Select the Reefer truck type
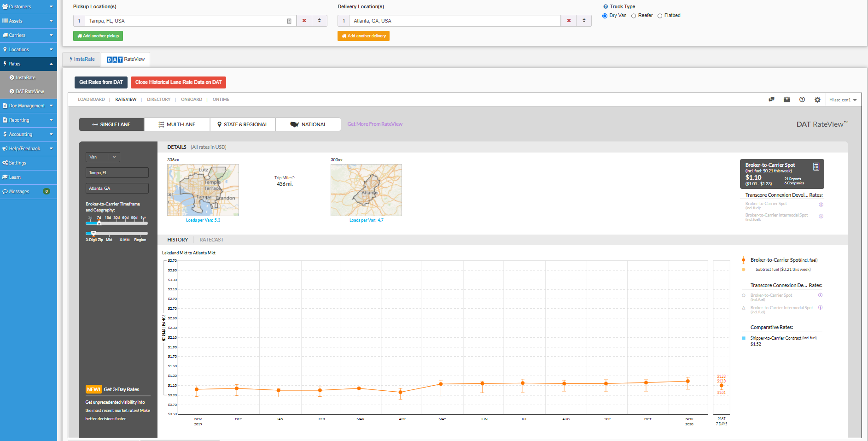The height and width of the screenshot is (441, 868). (634, 16)
